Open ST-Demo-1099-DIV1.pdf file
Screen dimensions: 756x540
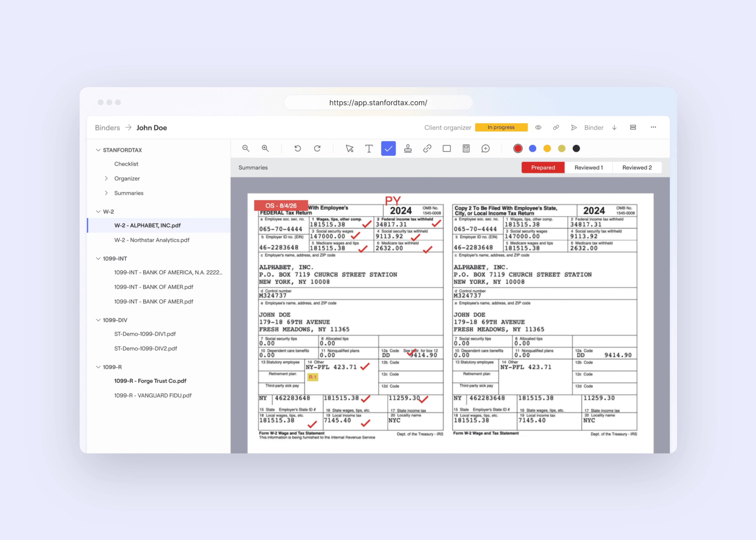click(x=145, y=334)
